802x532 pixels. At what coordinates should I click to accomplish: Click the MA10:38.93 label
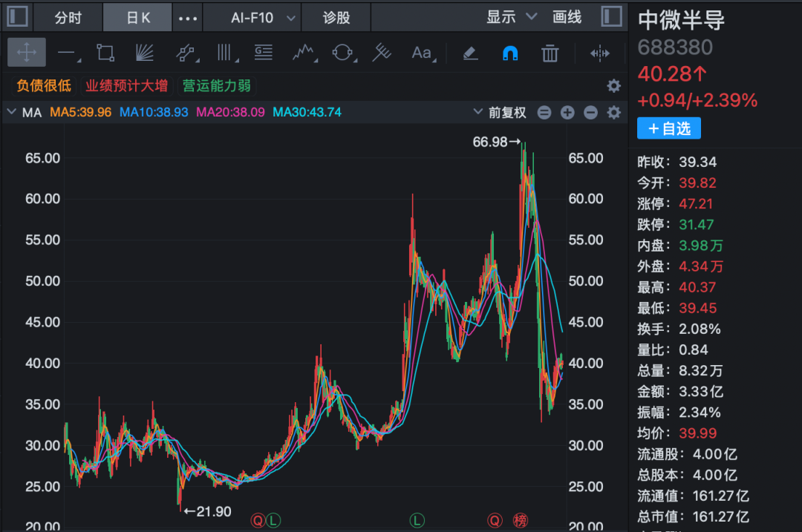click(154, 112)
